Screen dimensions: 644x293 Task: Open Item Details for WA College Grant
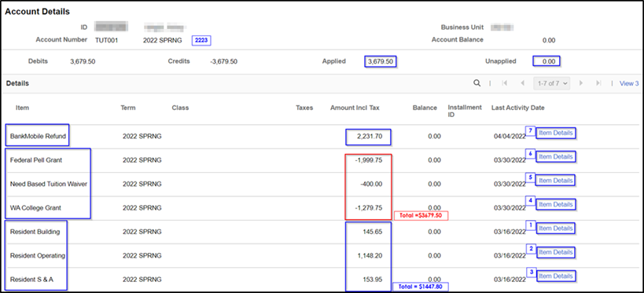point(556,204)
